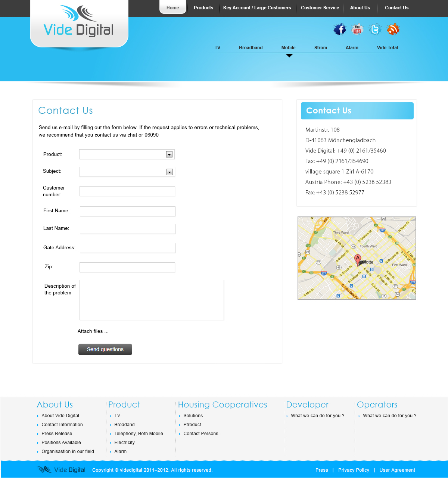Focus the Last Name field
The width and height of the screenshot is (448, 478).
[x=128, y=229]
